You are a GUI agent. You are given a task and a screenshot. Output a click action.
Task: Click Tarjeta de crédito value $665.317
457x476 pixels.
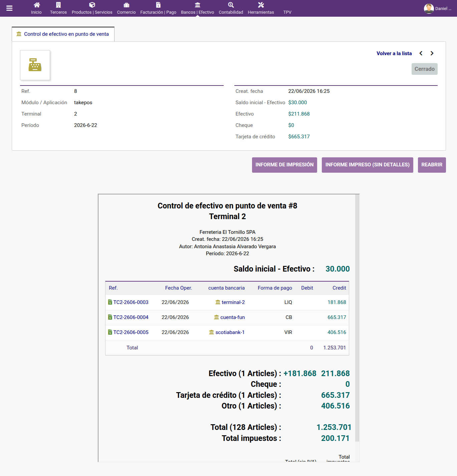point(299,137)
